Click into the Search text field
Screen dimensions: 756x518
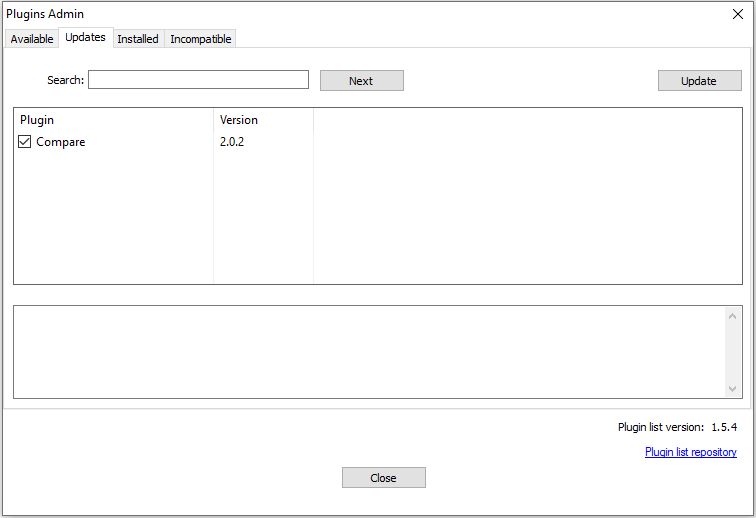click(x=198, y=80)
